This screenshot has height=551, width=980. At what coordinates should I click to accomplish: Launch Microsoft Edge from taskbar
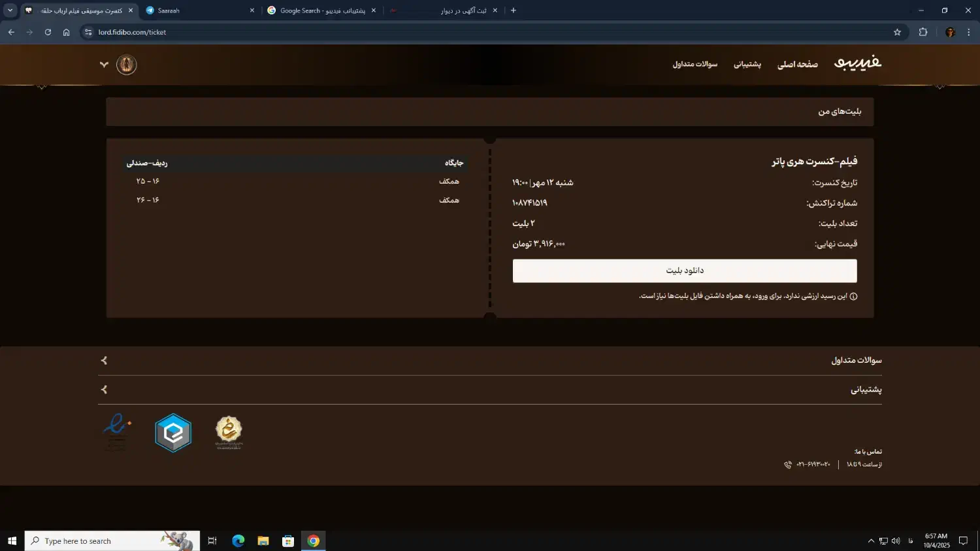238,541
